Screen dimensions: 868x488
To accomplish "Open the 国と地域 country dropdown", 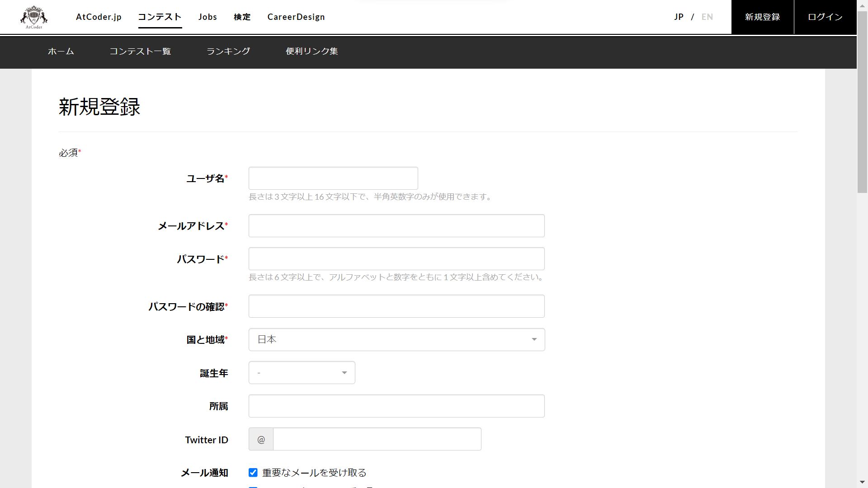I will coord(396,339).
